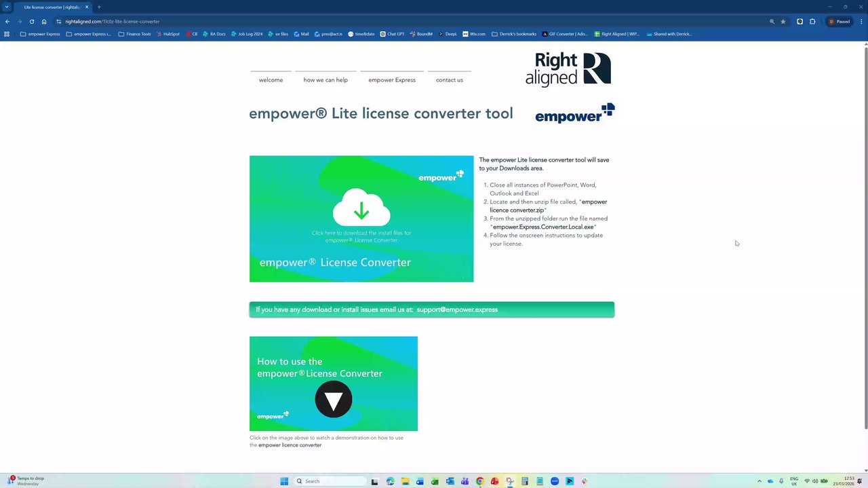Close the Lite license converter tab
868x488 pixels.
click(87, 7)
